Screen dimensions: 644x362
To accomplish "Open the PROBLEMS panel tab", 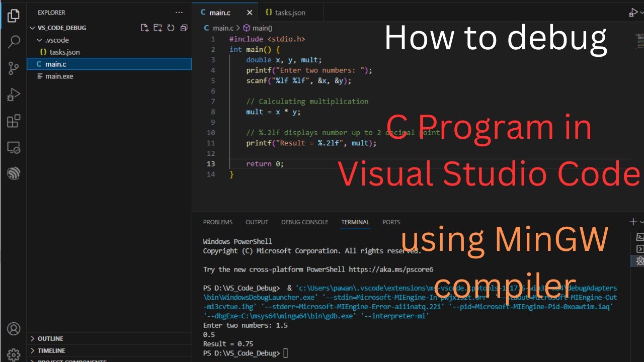I will (218, 222).
